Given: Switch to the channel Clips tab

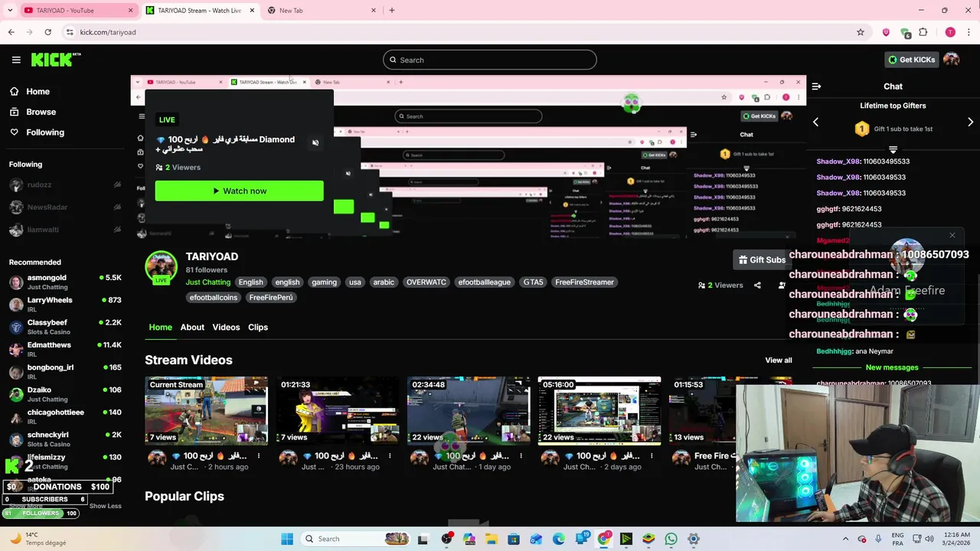Looking at the screenshot, I should click(x=258, y=328).
